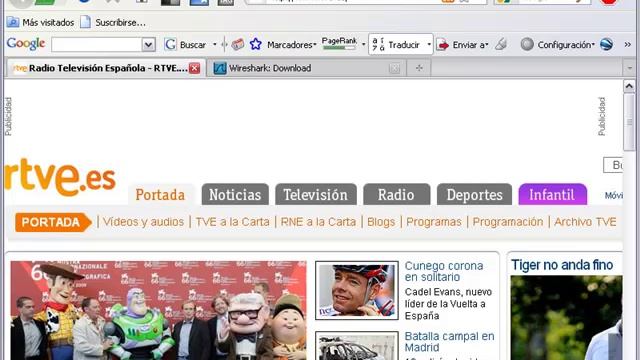Click the blue globe icon in the Google toolbar
Viewport: 640px width, 360px height.
click(607, 44)
